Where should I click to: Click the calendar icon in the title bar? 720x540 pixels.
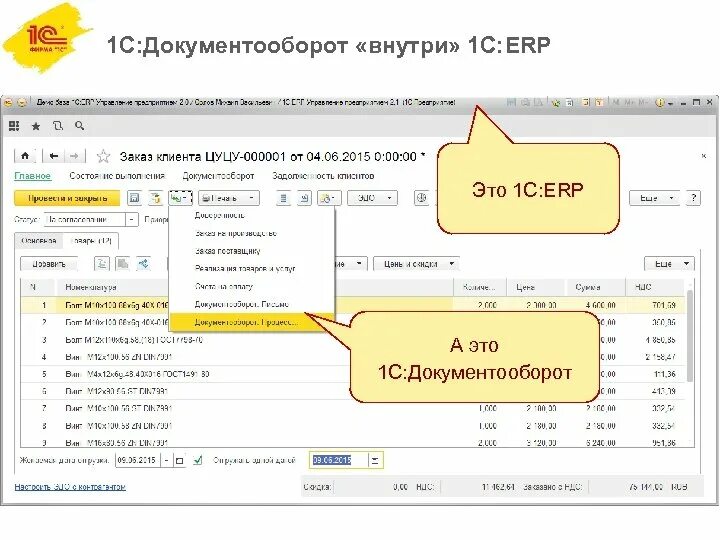click(599, 103)
